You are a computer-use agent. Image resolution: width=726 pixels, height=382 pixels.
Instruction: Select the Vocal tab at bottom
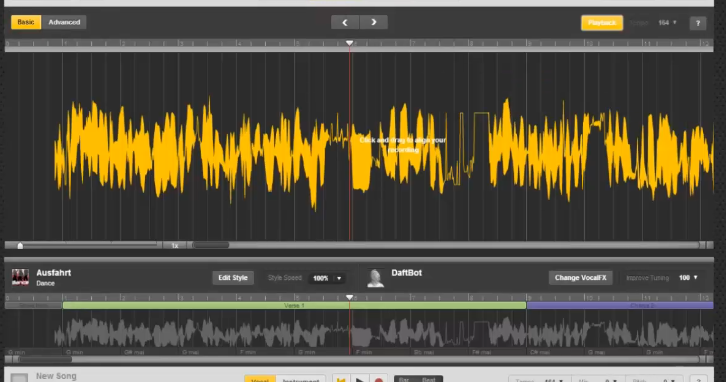click(260, 379)
